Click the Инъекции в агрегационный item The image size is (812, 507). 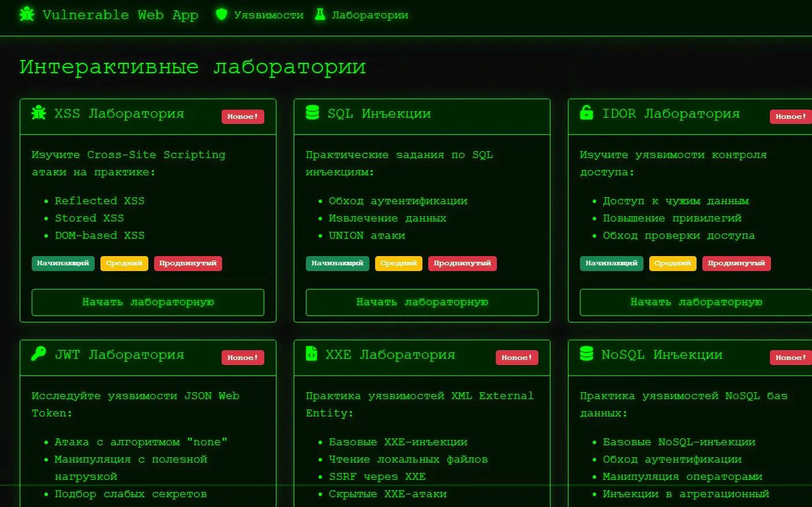point(686,494)
